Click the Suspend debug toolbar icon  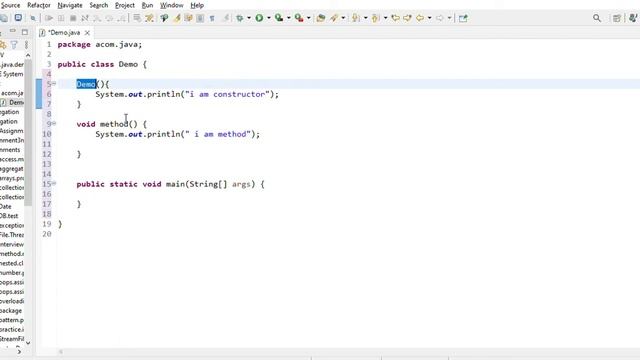click(61, 18)
